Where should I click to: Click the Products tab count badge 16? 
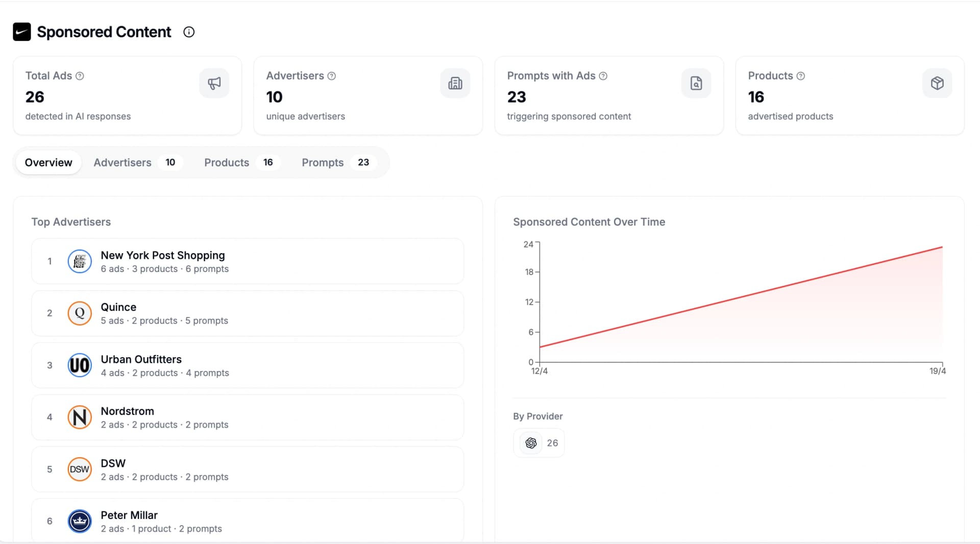268,162
